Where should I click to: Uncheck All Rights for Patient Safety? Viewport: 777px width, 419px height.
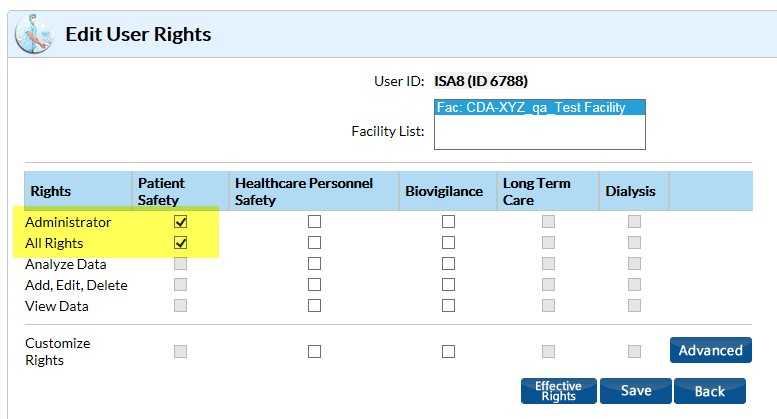[181, 243]
